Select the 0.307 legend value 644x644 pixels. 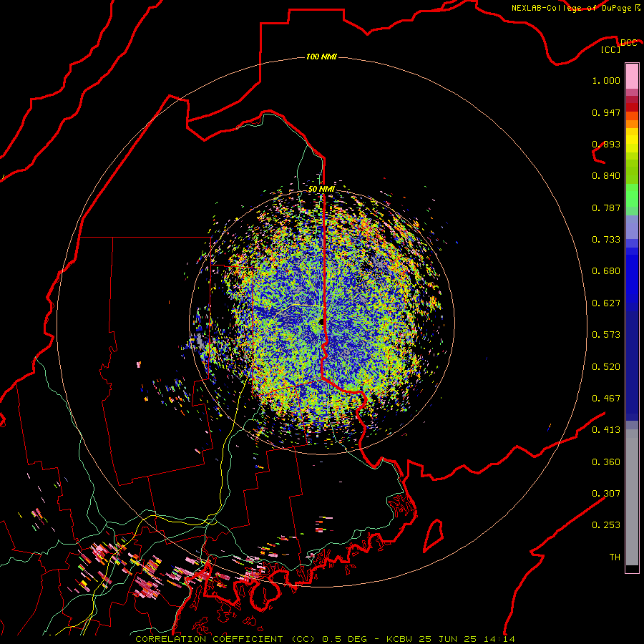[x=606, y=494]
